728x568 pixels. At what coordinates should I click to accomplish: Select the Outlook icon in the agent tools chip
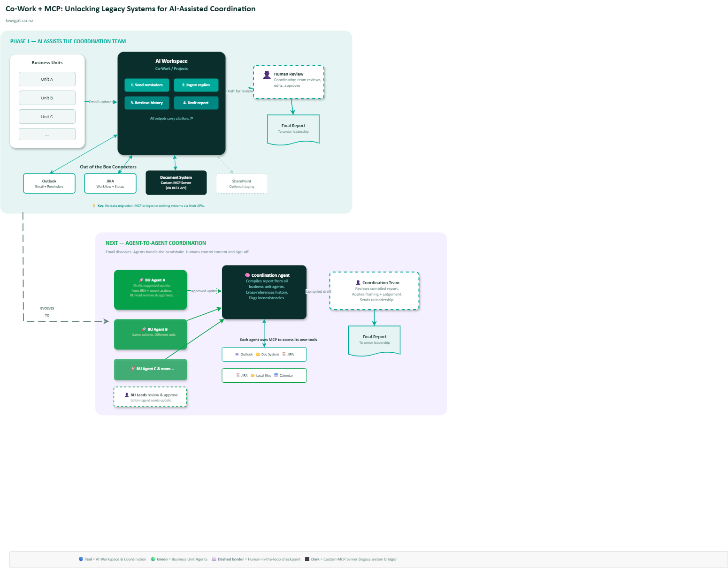[237, 354]
